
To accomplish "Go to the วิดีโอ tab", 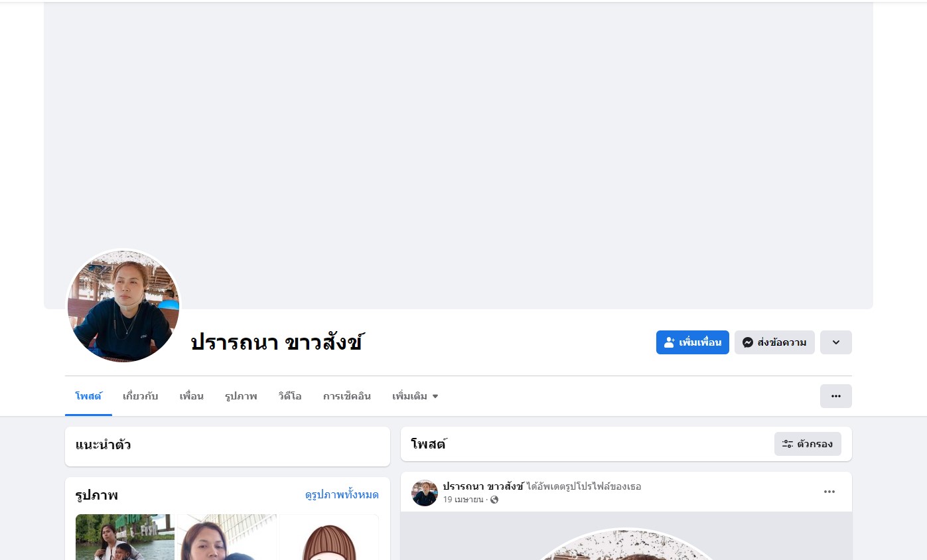I will (290, 396).
